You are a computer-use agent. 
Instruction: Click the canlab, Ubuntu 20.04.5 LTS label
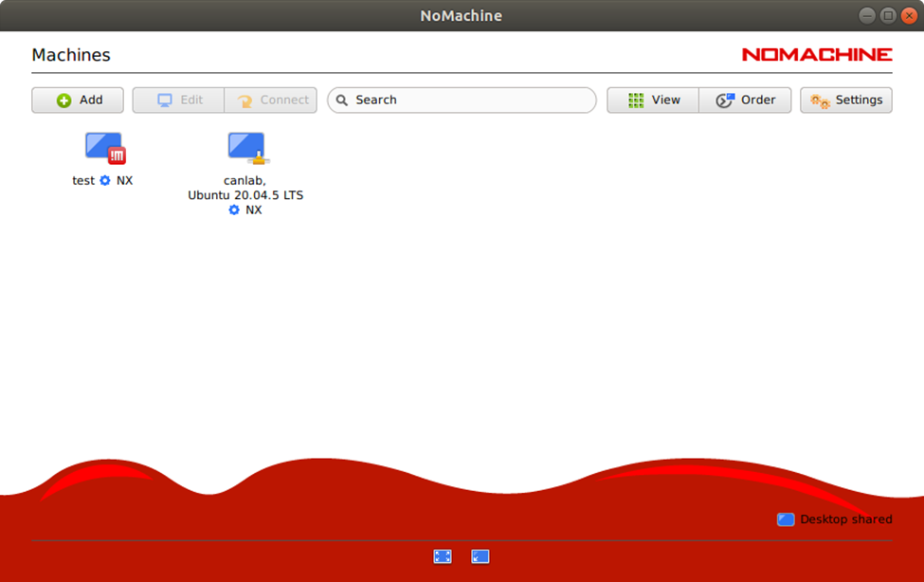[x=245, y=188]
